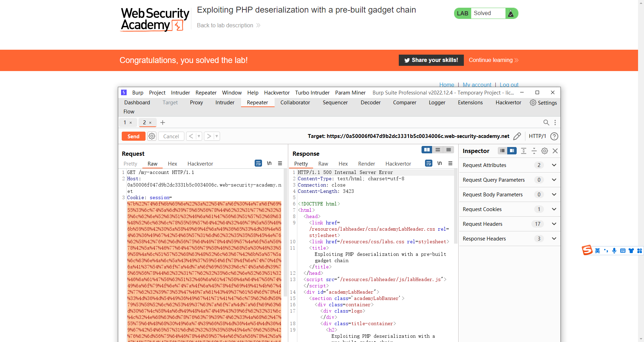Open the history forward dropdown arrow
644x342 pixels.
tap(217, 136)
